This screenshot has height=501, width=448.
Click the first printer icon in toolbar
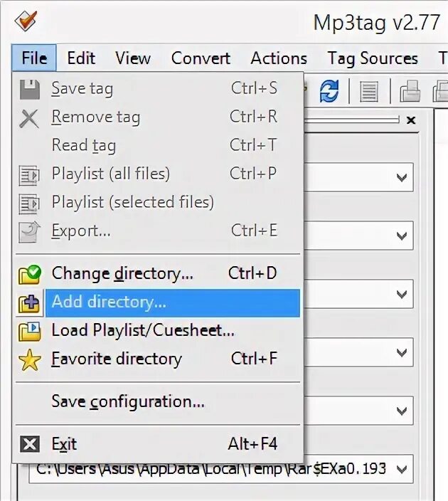point(410,91)
